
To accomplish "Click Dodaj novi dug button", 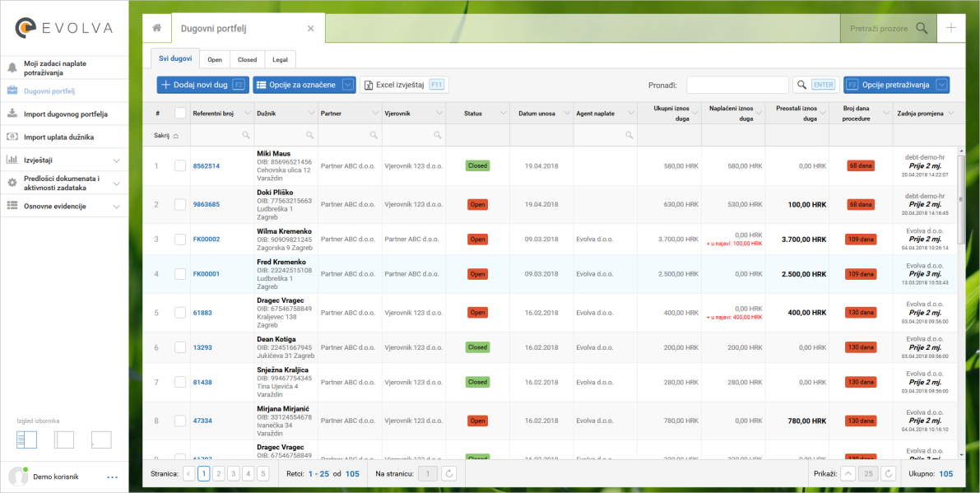I will pyautogui.click(x=202, y=85).
